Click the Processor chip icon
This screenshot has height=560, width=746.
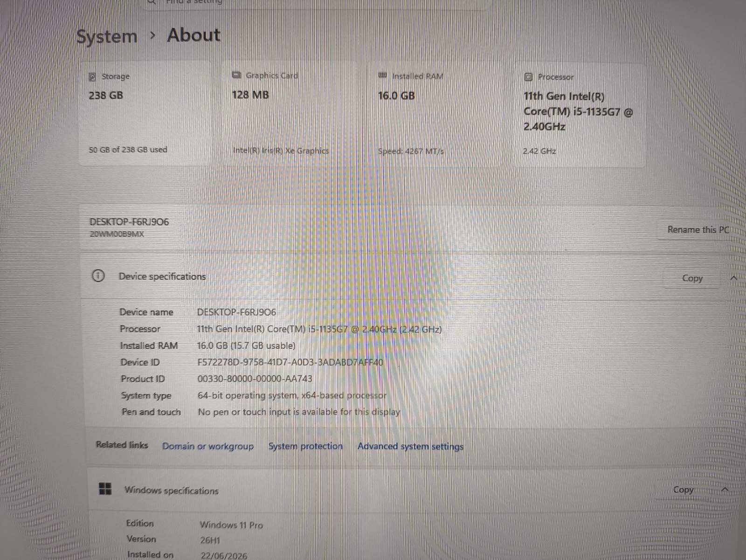(528, 77)
